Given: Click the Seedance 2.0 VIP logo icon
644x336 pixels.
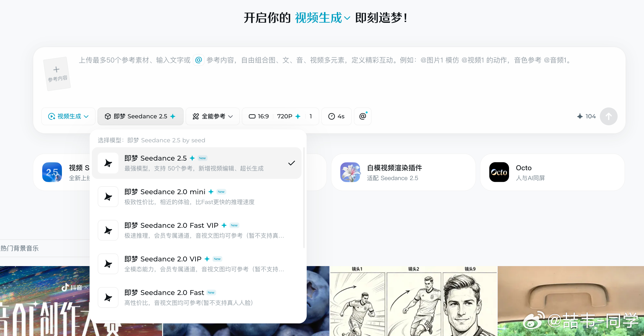Looking at the screenshot, I should coord(108,264).
